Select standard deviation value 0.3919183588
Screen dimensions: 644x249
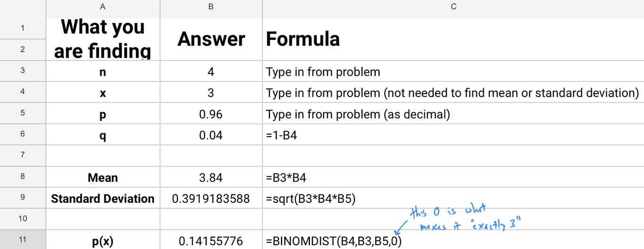[x=211, y=199]
